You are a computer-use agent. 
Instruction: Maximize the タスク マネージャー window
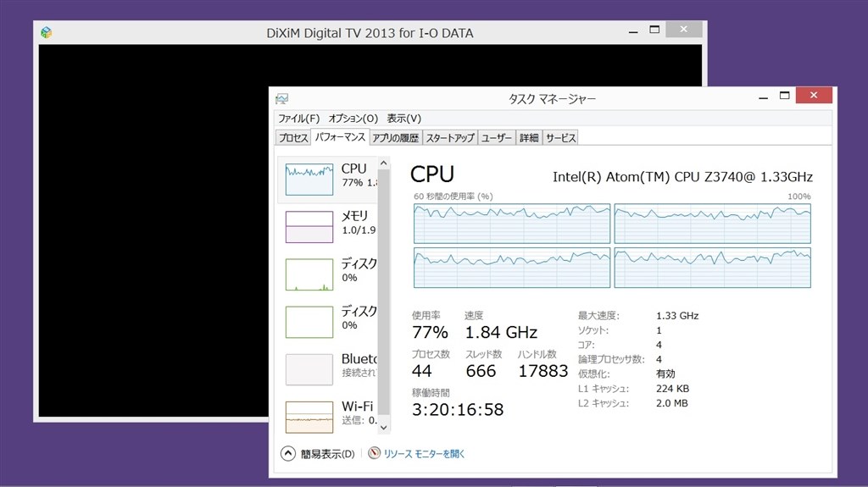784,96
